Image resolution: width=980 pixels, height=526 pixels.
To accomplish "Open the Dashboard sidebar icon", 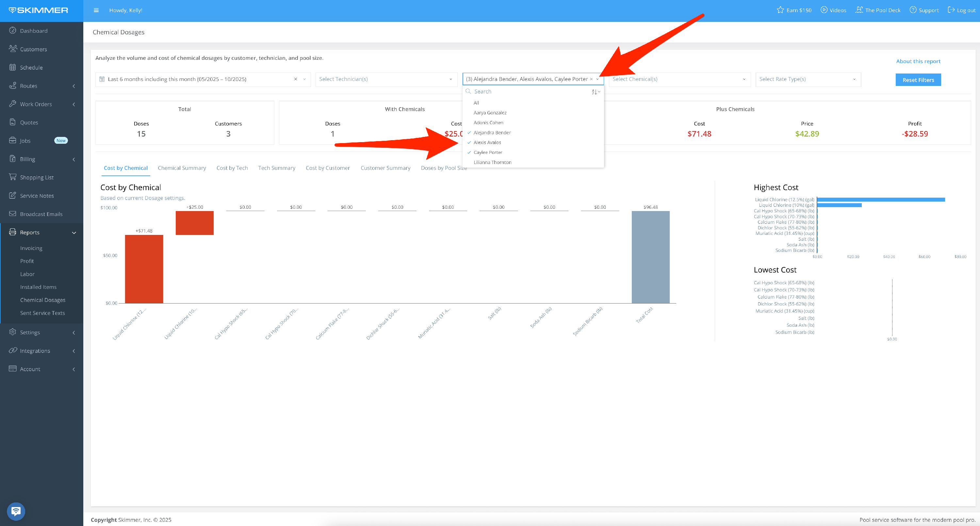I will point(12,30).
